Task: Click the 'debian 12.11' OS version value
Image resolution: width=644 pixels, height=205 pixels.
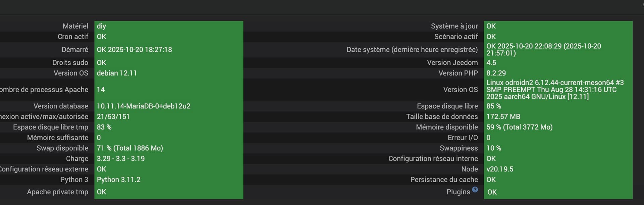Action: coord(117,73)
